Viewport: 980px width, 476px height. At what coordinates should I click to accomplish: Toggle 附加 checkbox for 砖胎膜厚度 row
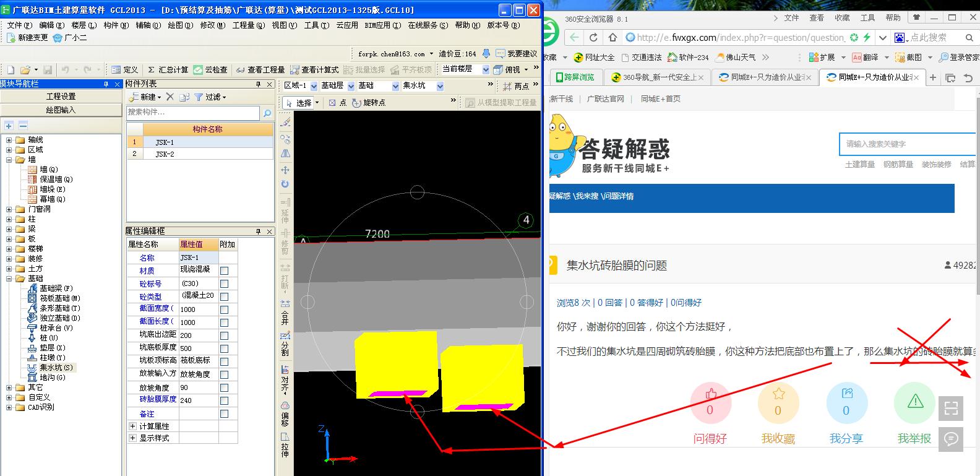click(x=224, y=400)
